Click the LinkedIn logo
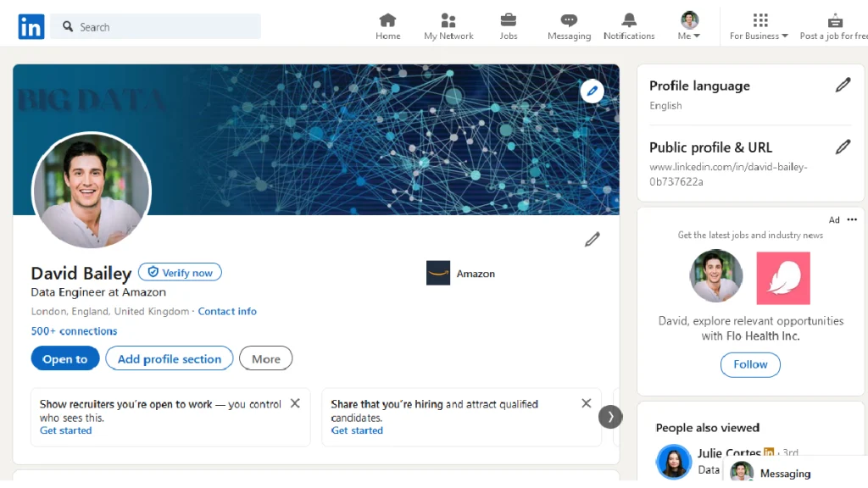The height and width of the screenshot is (488, 868). (x=31, y=26)
